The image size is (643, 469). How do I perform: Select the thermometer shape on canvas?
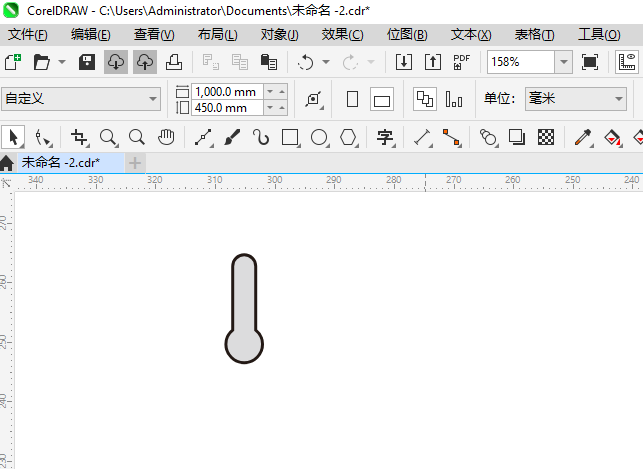[244, 308]
